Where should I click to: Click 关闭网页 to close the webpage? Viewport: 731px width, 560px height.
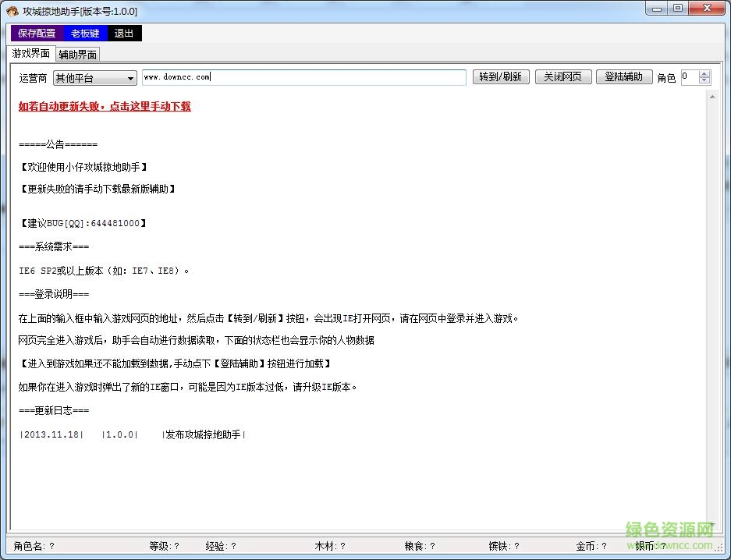click(562, 76)
